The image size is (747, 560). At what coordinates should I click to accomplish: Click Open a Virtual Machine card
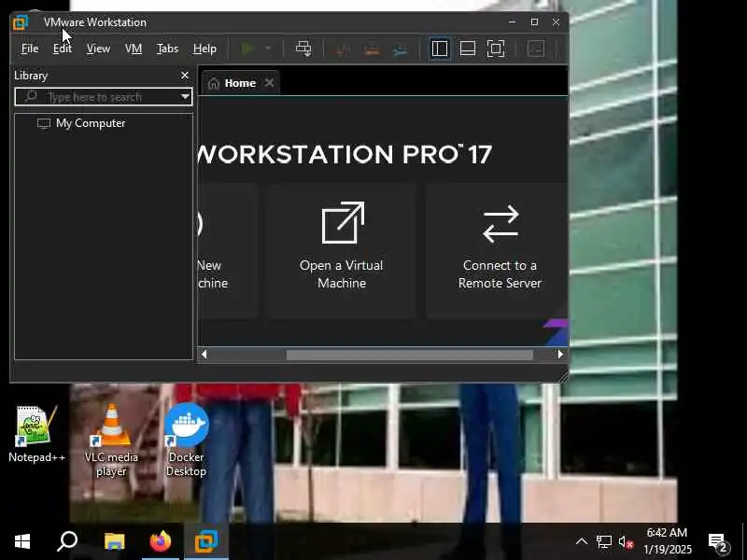pyautogui.click(x=341, y=251)
